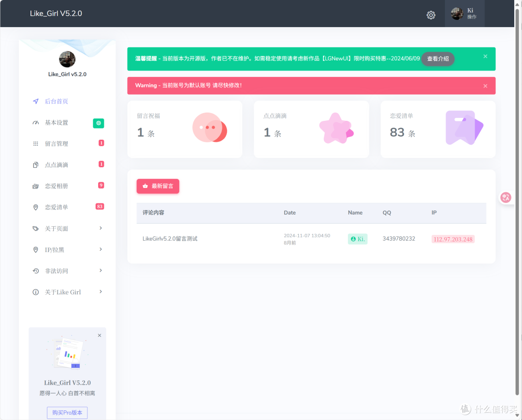The height and width of the screenshot is (420, 522).
Task: Click the grid icon beside 留言管理
Action: [x=36, y=144]
